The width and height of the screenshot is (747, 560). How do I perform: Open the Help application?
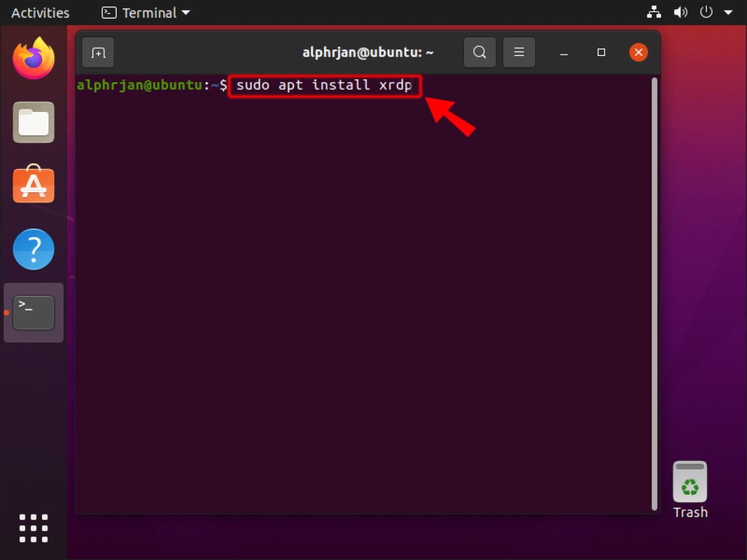point(33,249)
